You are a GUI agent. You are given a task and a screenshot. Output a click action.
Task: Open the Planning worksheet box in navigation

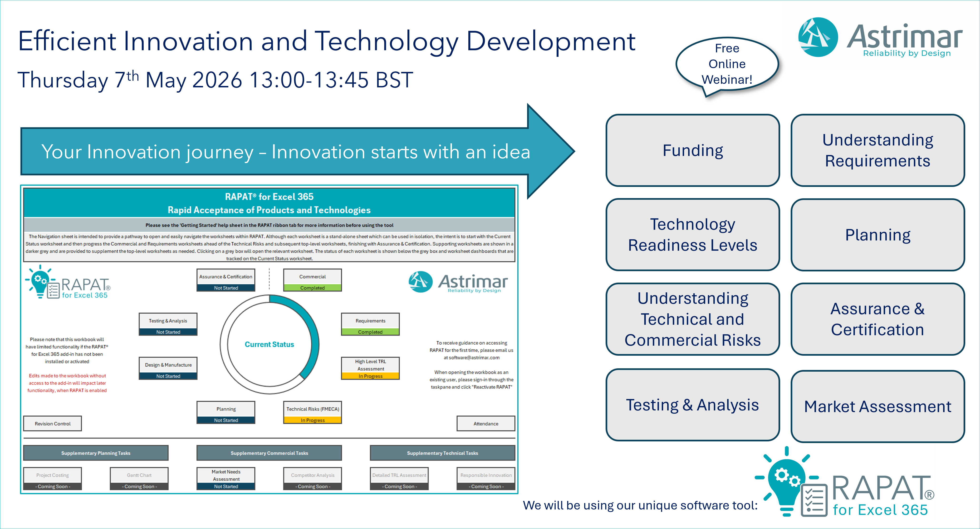pyautogui.click(x=225, y=412)
